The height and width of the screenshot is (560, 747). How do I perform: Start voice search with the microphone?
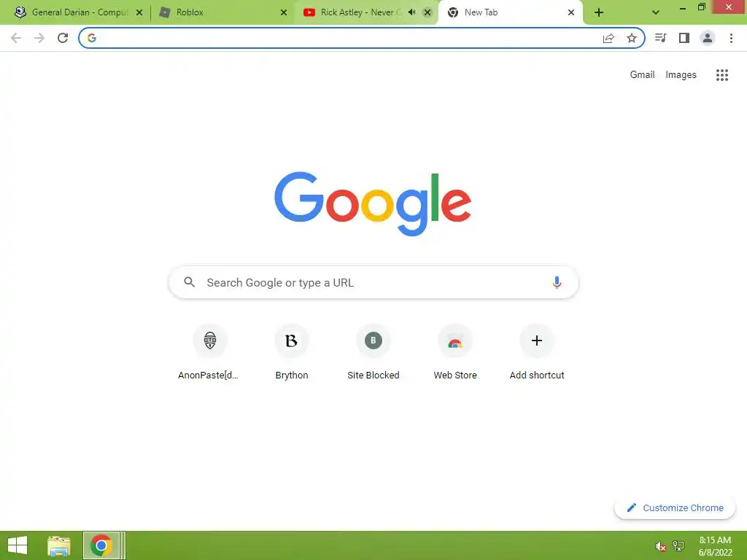pyautogui.click(x=557, y=282)
